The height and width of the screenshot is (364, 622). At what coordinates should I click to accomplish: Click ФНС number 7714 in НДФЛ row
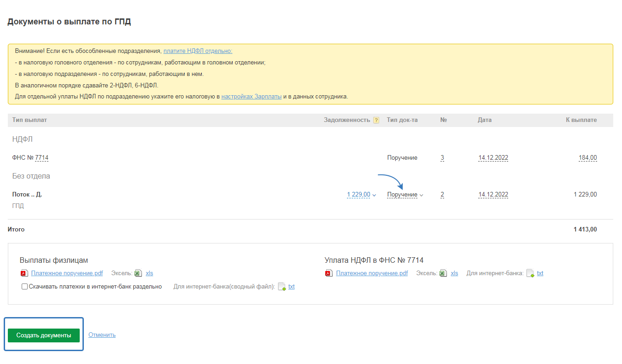pos(41,158)
